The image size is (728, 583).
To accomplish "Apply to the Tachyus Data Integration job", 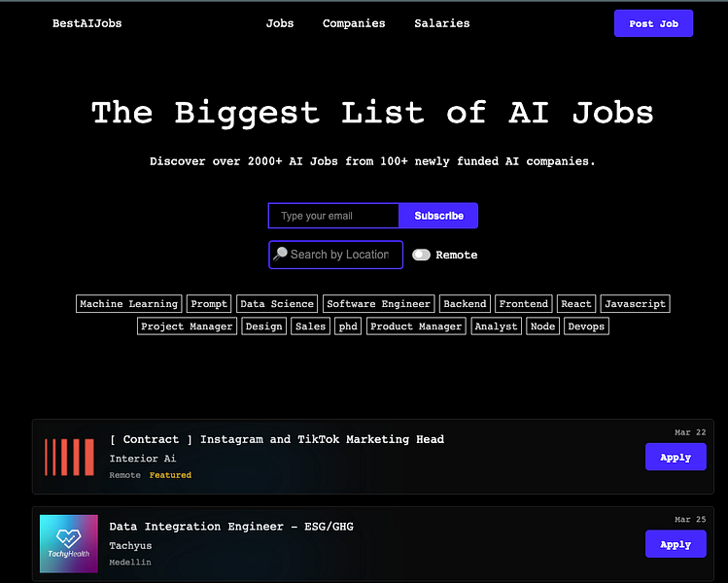I will coord(676,544).
